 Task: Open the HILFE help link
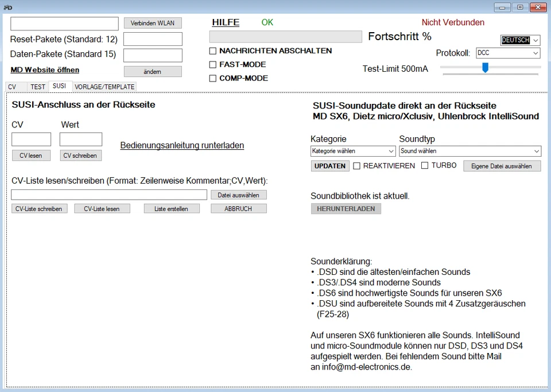pyautogui.click(x=225, y=22)
